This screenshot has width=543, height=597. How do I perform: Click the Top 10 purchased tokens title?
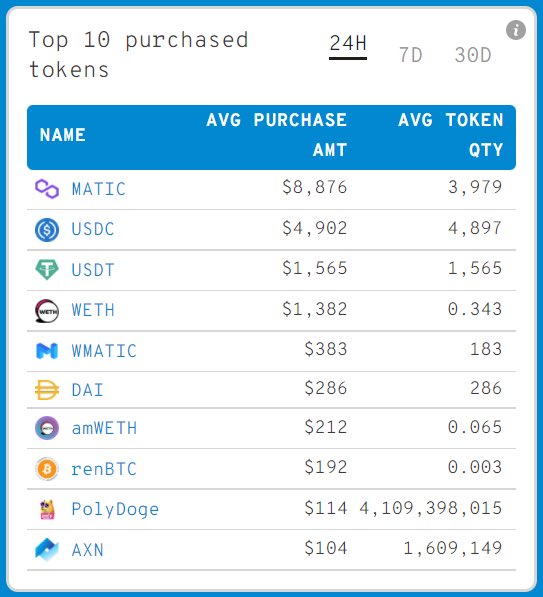[x=139, y=55]
